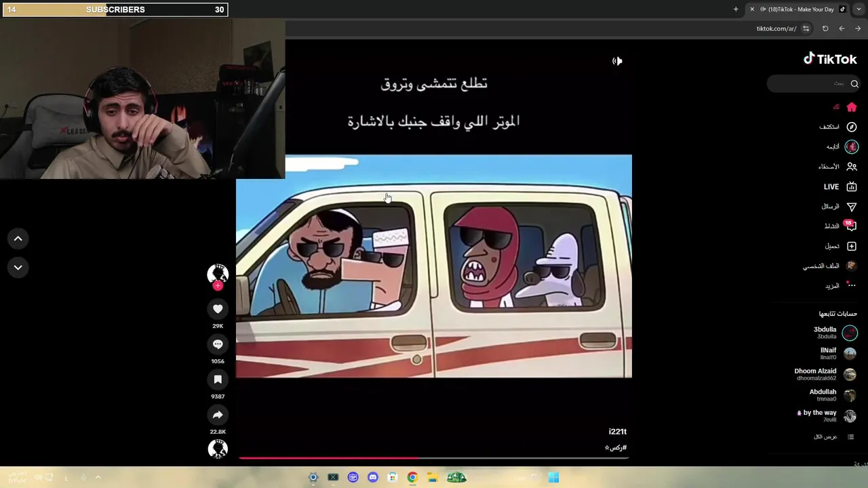The width and height of the screenshot is (868, 488).
Task: Click the tiktok.com/ar/ address bar
Action: tap(776, 28)
